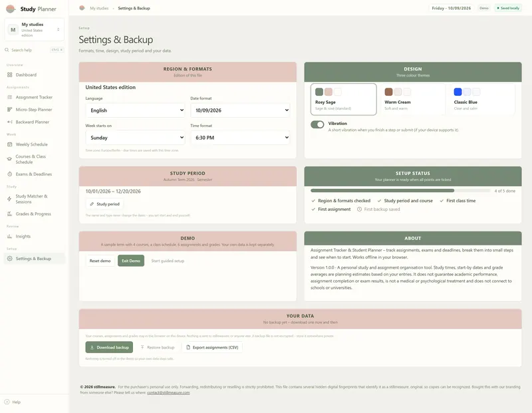Click the breadcrumb logo icon
The width and height of the screenshot is (532, 413).
tap(82, 8)
